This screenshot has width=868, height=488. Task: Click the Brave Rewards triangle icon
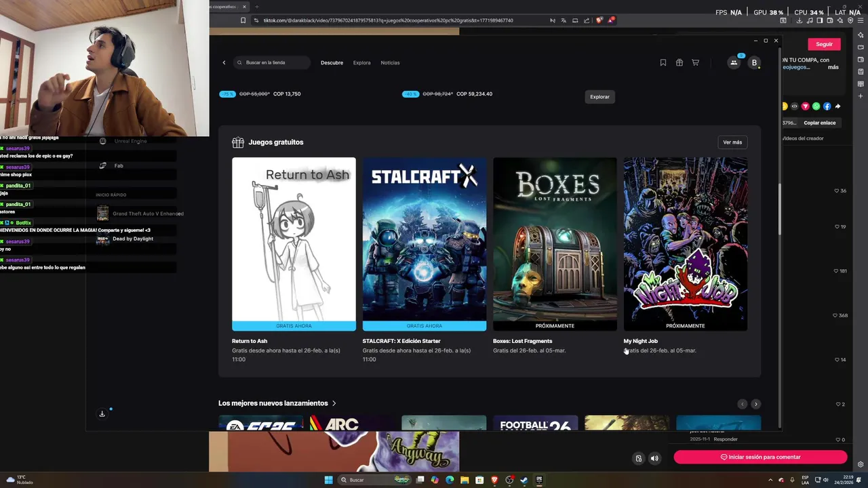[x=610, y=20]
